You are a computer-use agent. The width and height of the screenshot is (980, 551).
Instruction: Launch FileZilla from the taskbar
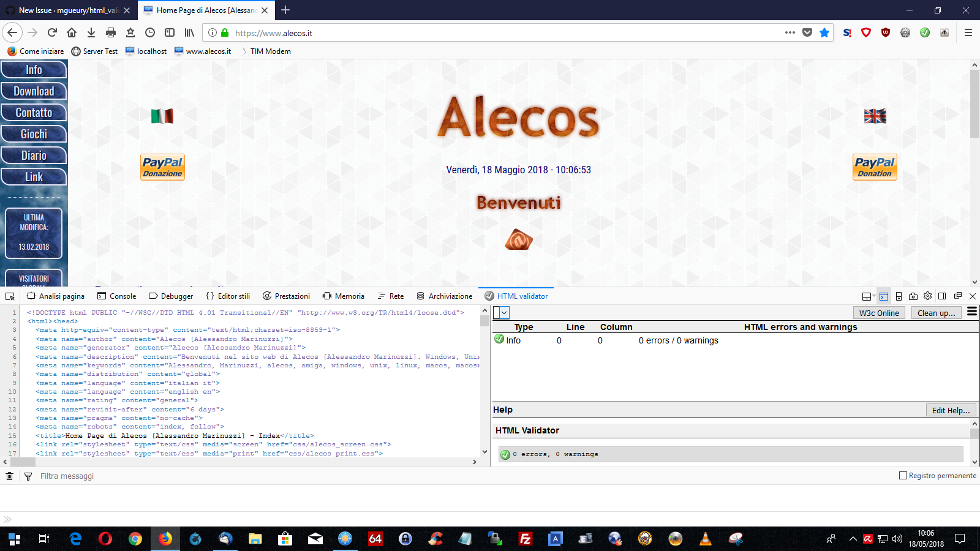(525, 539)
